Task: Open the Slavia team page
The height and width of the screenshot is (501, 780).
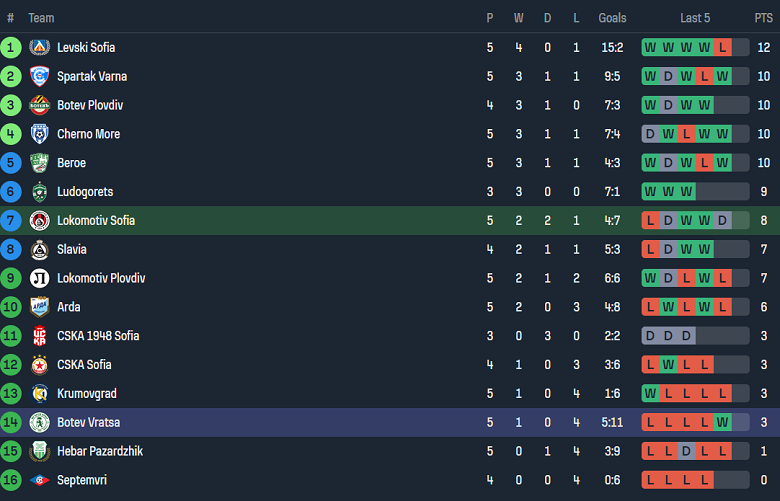Action: click(x=72, y=249)
